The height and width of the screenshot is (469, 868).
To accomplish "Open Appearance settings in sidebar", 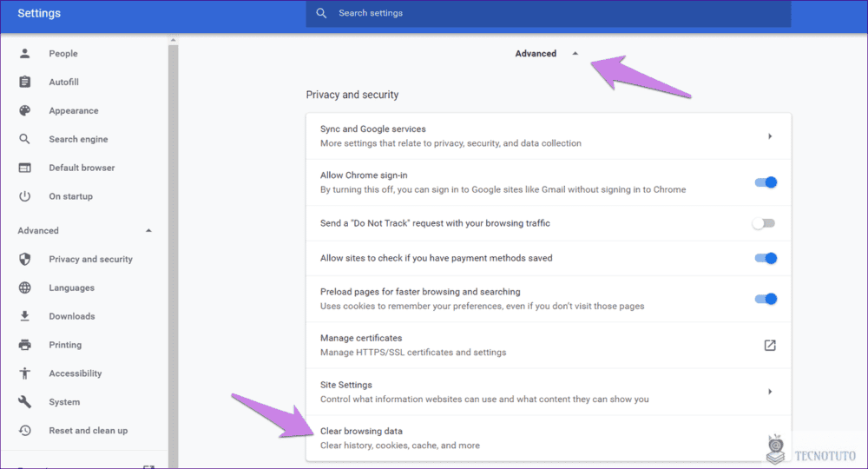I will click(74, 110).
